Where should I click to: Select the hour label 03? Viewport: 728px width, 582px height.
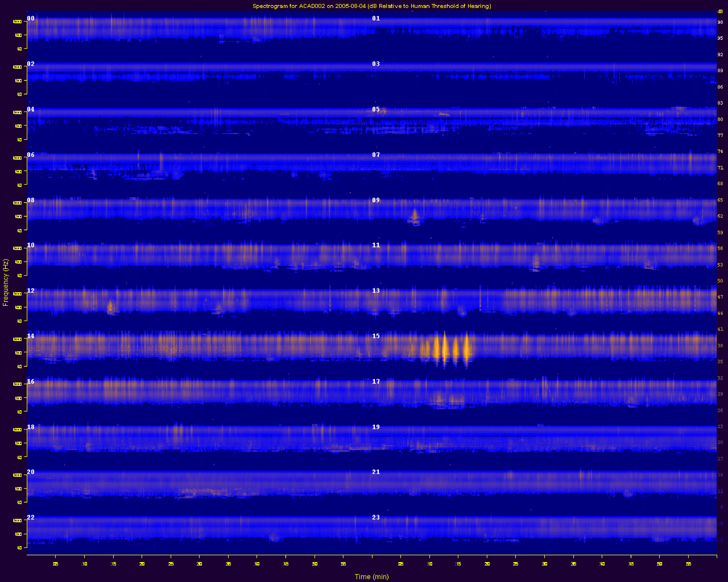point(376,64)
